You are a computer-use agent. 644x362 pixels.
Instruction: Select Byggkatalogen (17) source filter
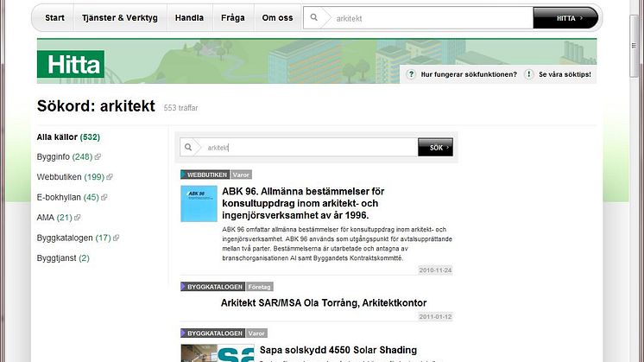pyautogui.click(x=74, y=238)
